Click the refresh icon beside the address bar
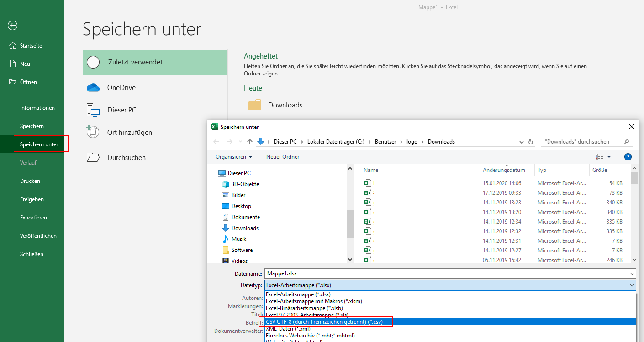The width and height of the screenshot is (644, 342). coord(530,142)
